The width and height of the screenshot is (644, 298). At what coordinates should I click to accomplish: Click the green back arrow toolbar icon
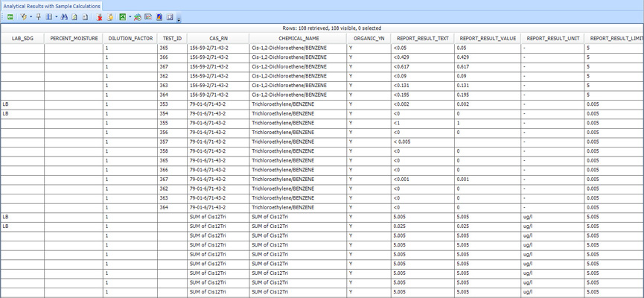(10, 17)
